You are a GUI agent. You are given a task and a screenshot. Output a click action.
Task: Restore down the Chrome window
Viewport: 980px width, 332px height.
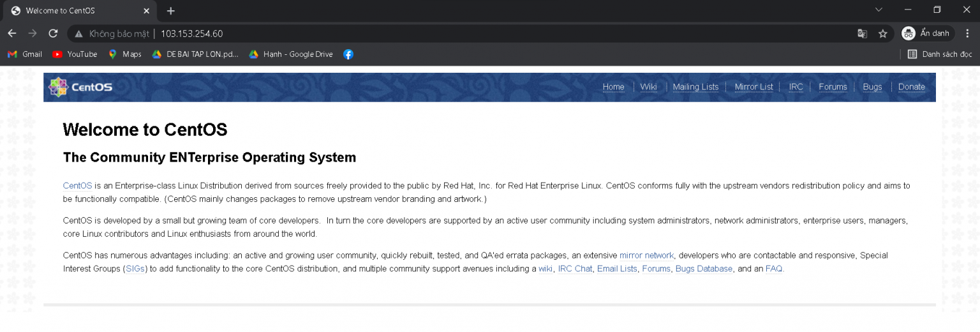click(937, 10)
